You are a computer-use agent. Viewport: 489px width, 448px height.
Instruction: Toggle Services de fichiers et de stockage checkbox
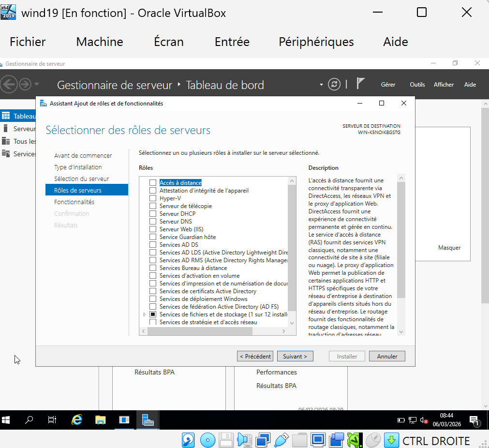tap(153, 314)
